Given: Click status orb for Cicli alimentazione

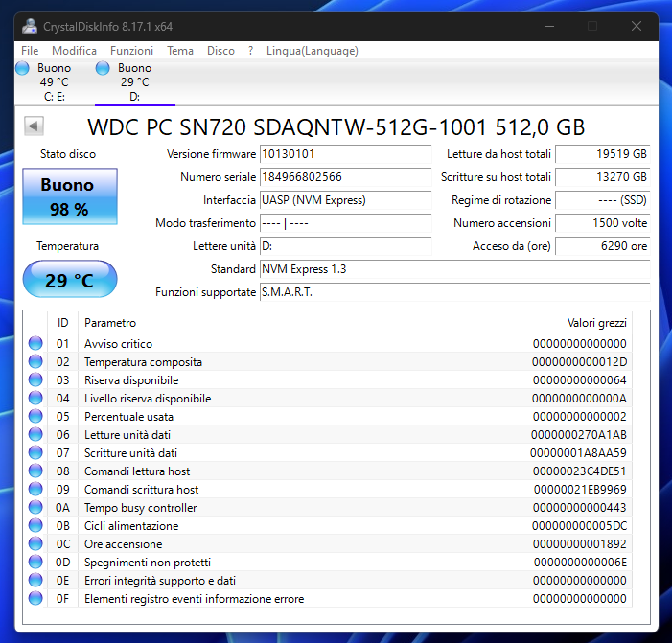Looking at the screenshot, I should (35, 525).
